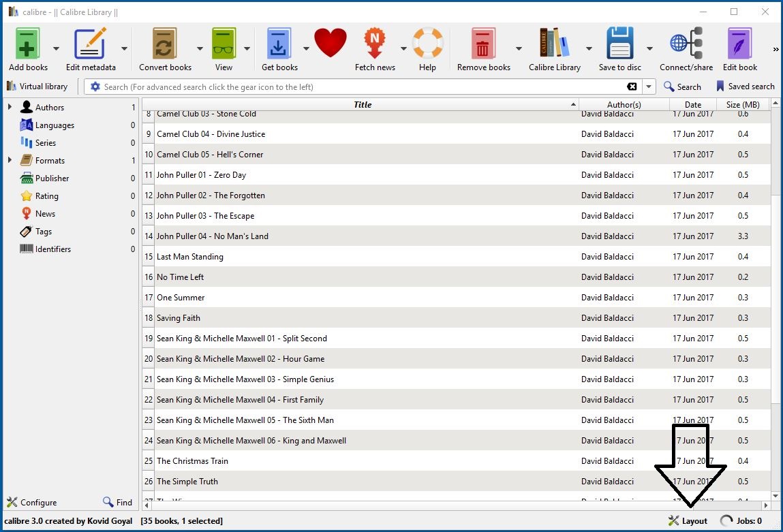
Task: Click the horizontal scrollbar left arrow
Action: tap(147, 505)
